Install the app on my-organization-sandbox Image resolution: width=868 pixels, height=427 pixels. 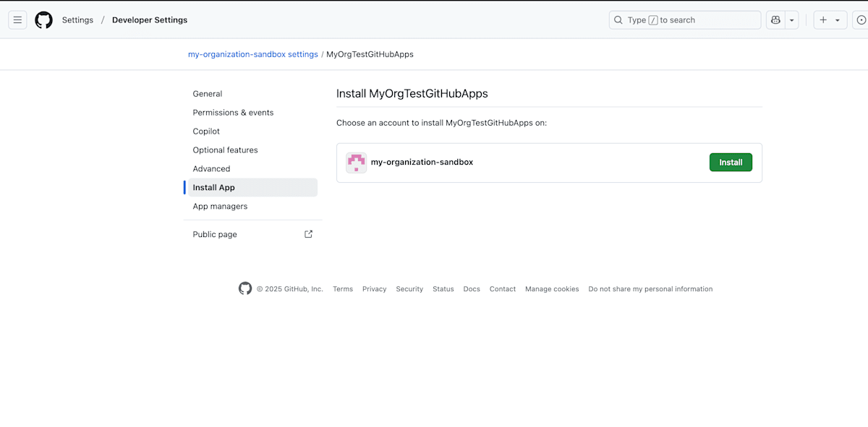(731, 163)
